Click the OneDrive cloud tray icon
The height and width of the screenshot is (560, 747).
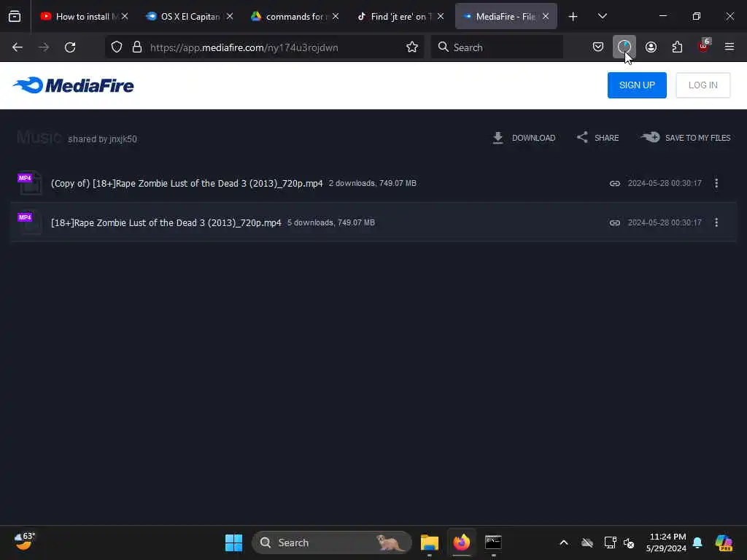(587, 542)
